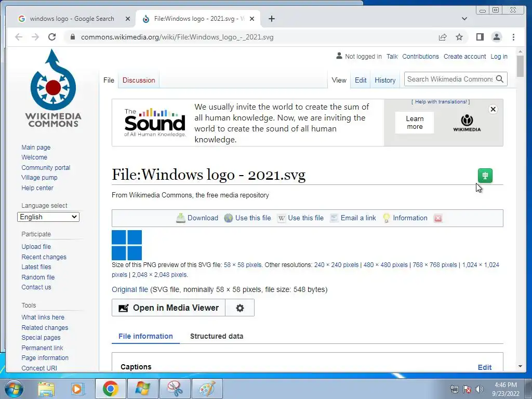Close the File:Windows logo tab

click(252, 19)
